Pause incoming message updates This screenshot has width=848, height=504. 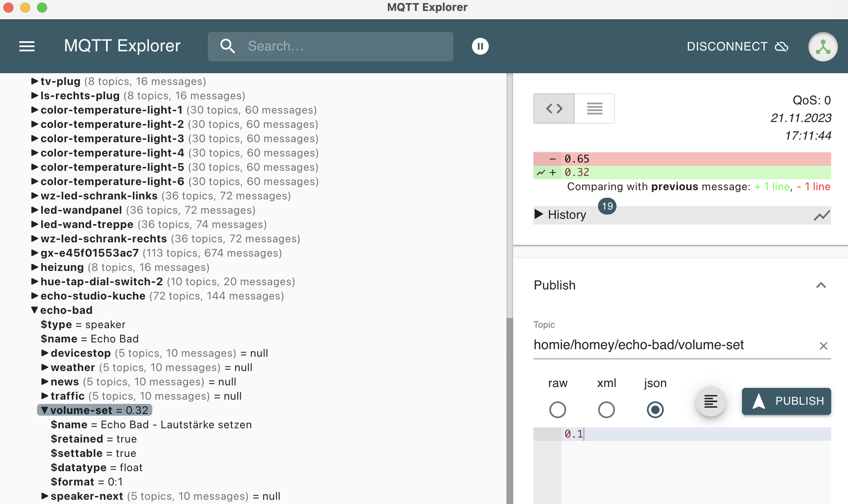coord(480,46)
